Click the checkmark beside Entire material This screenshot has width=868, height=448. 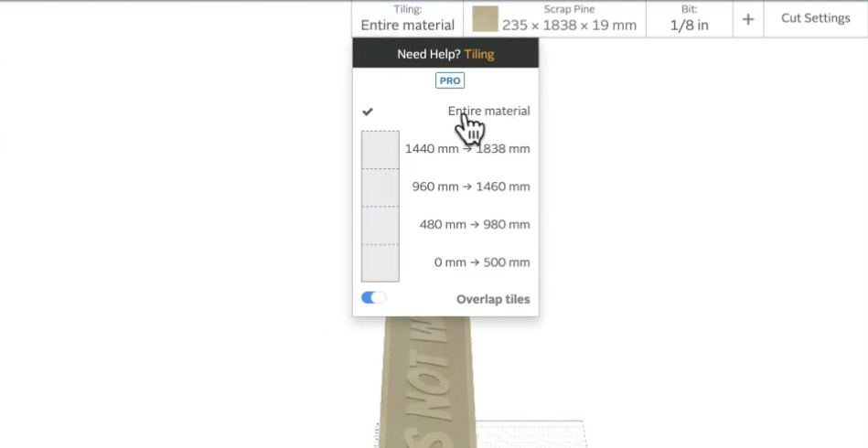(368, 112)
